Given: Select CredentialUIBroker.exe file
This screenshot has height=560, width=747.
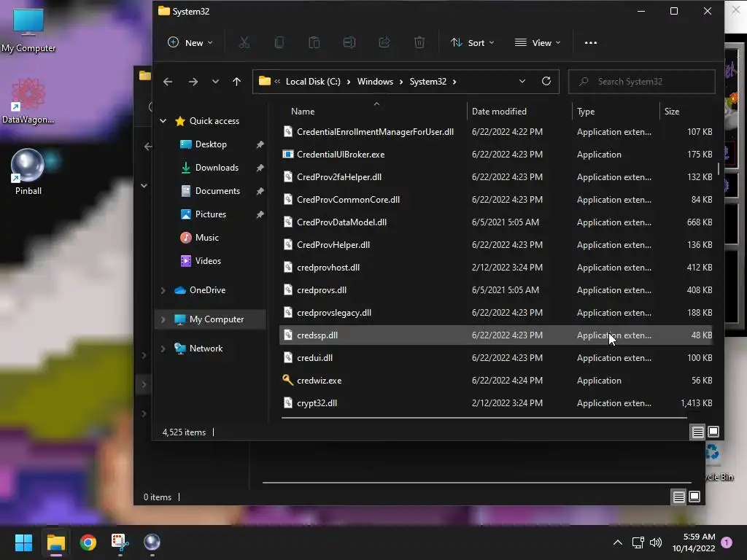Looking at the screenshot, I should coord(496,155).
